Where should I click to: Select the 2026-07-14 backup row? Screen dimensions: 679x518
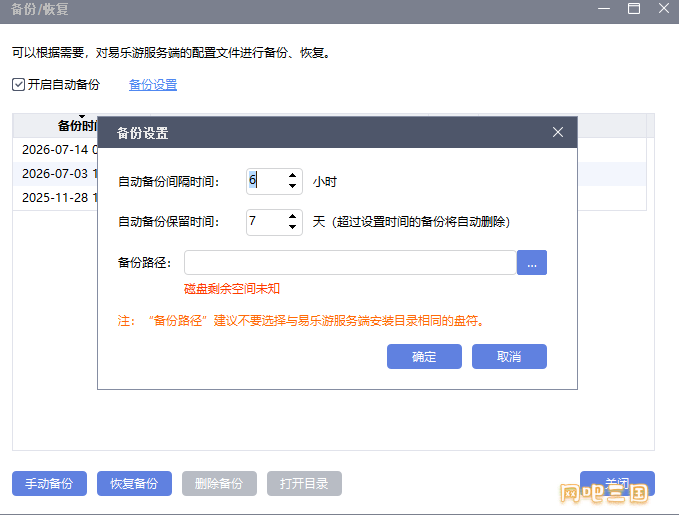55,150
